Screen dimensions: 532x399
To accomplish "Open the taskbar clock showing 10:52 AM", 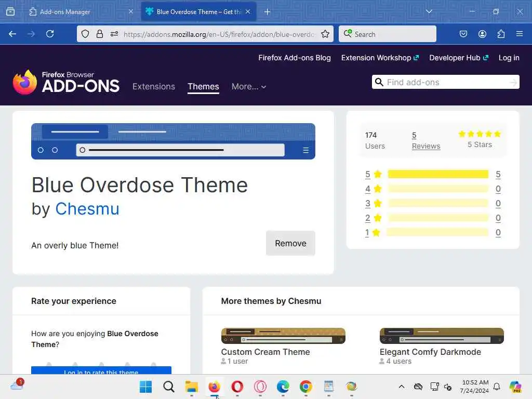I will [x=474, y=387].
